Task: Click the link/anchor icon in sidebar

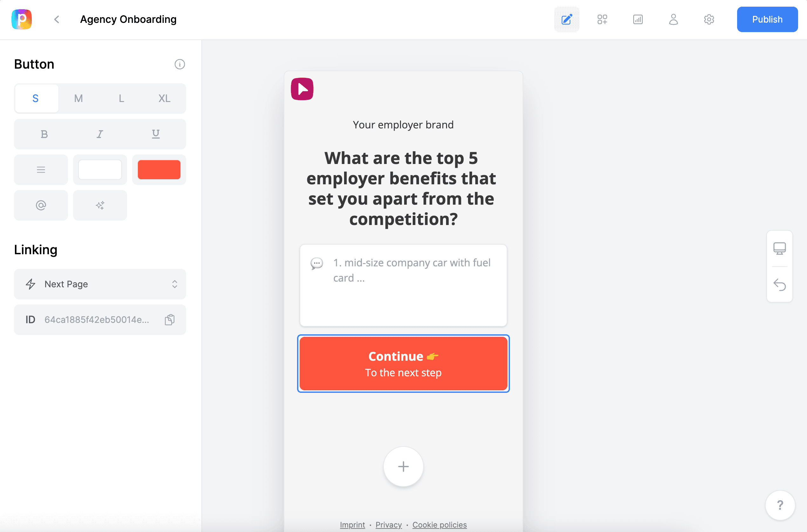Action: [x=42, y=205]
